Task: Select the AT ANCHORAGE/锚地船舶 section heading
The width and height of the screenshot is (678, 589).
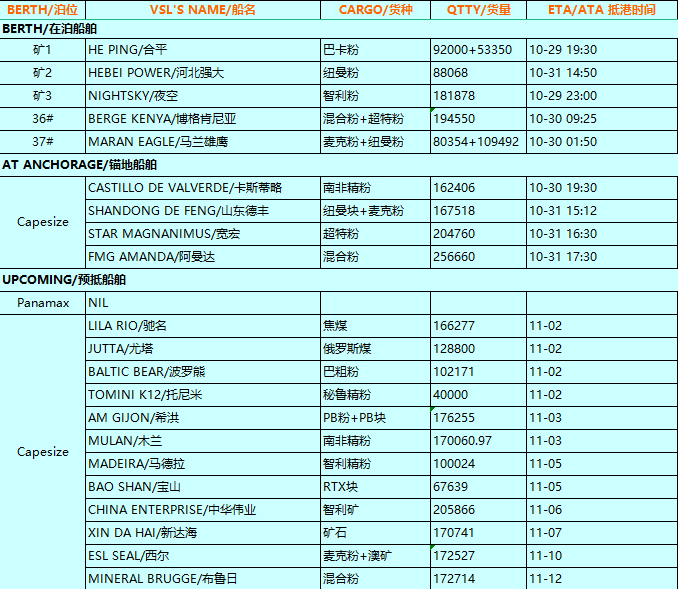Action: click(79, 165)
